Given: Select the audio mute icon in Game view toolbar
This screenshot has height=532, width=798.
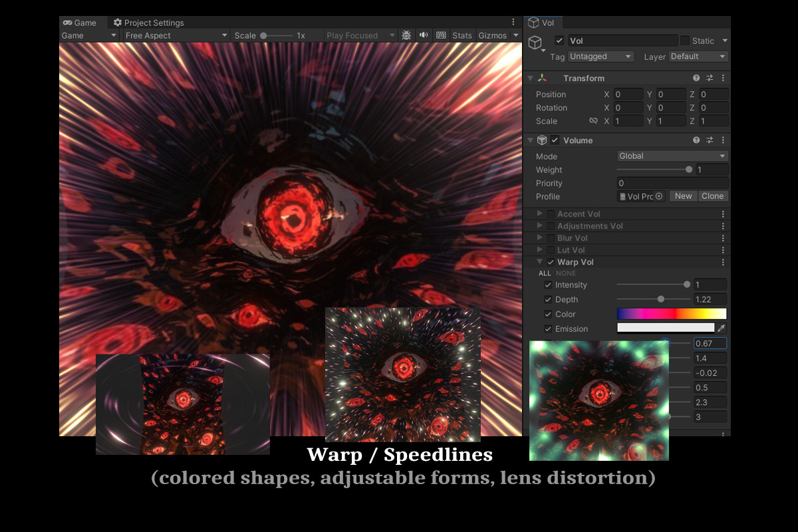Looking at the screenshot, I should pyautogui.click(x=424, y=35).
